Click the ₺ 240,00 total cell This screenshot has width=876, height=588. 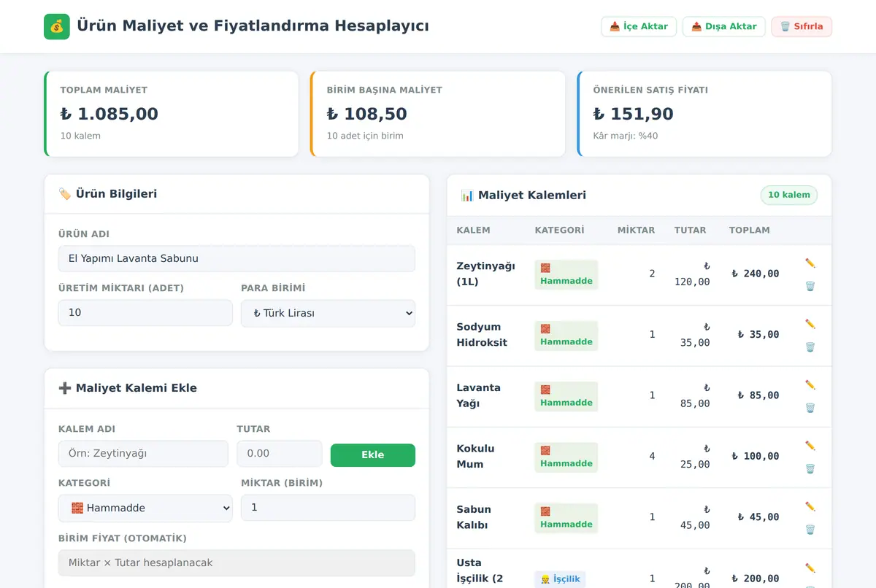756,274
